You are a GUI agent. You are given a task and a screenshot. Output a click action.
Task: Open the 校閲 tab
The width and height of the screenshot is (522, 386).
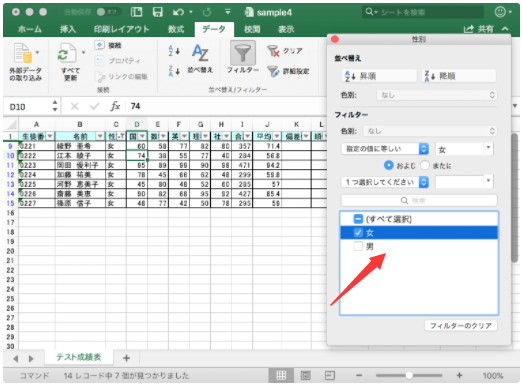pos(252,29)
